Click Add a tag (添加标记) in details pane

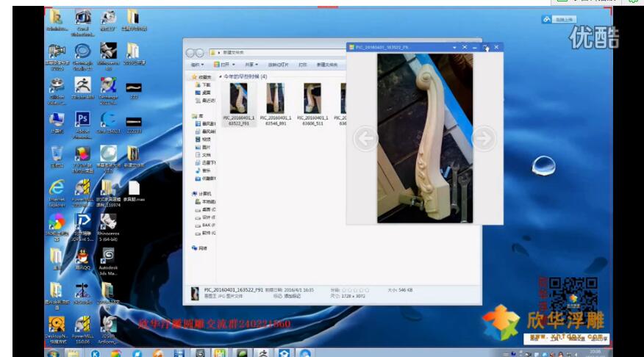tap(292, 296)
